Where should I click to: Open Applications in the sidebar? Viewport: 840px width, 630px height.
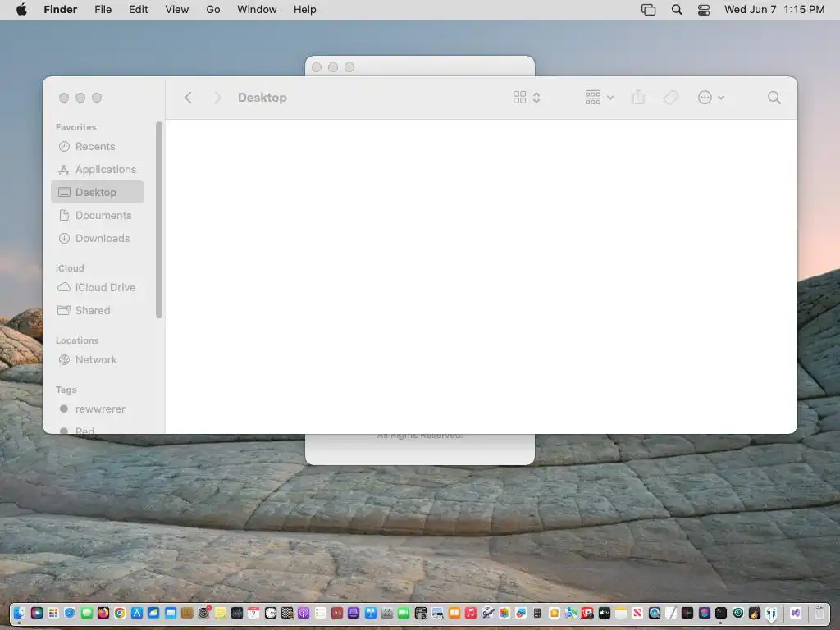tap(98, 169)
